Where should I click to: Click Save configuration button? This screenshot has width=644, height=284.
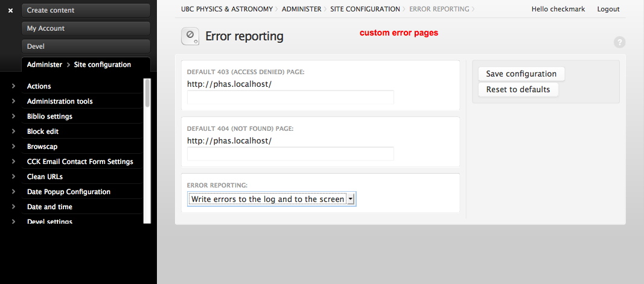click(521, 74)
